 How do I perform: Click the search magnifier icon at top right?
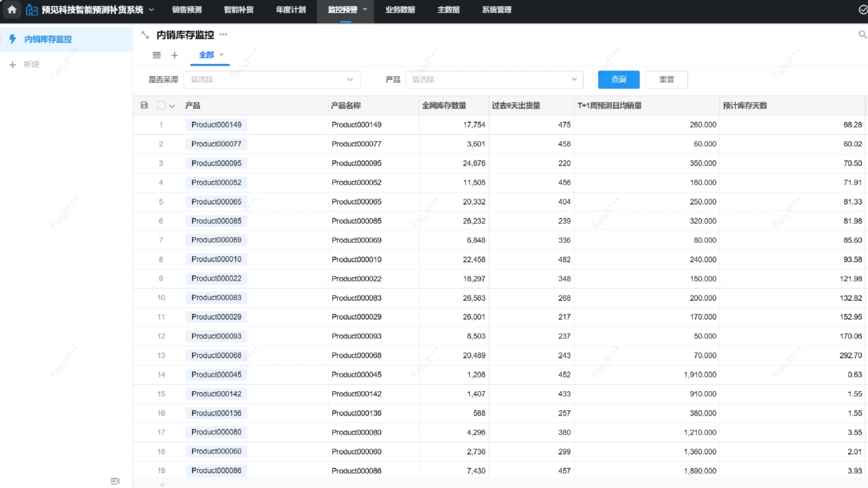863,35
